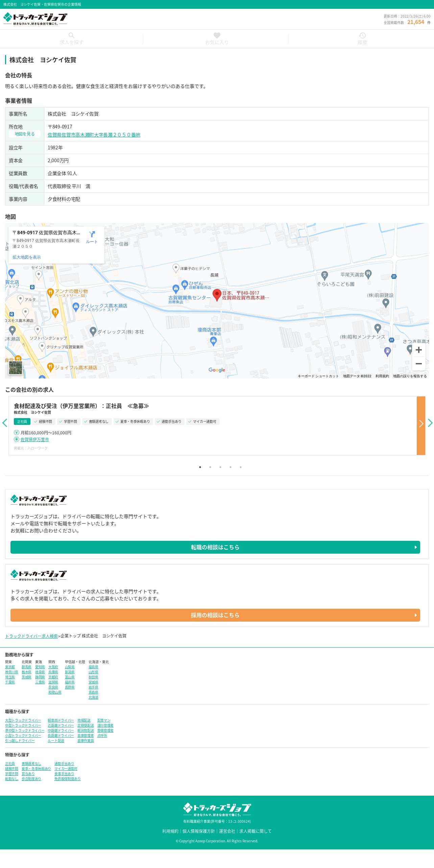Click the (株)前田建設 map marker

[x=386, y=303]
